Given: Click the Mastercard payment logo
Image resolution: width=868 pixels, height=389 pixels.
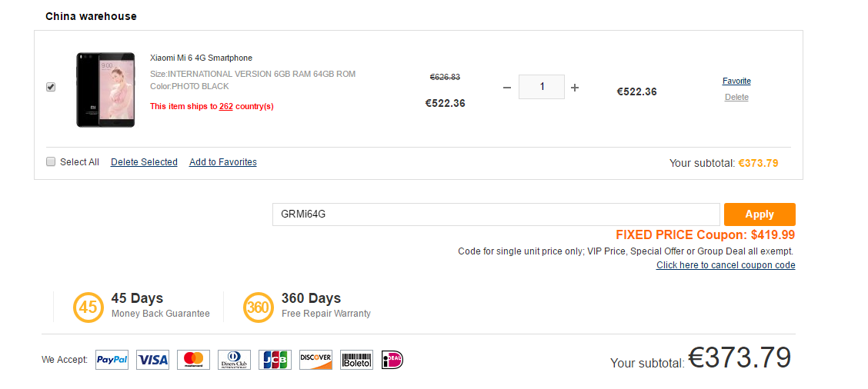Looking at the screenshot, I should coord(194,360).
